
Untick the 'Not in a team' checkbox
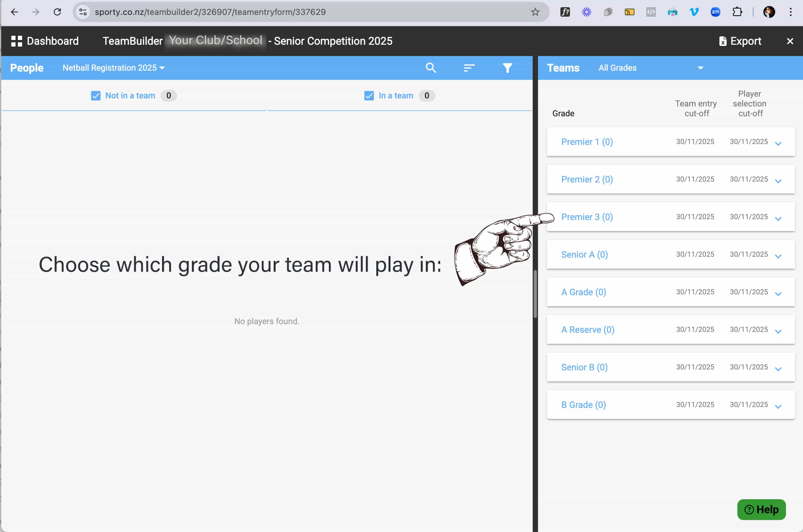(96, 96)
